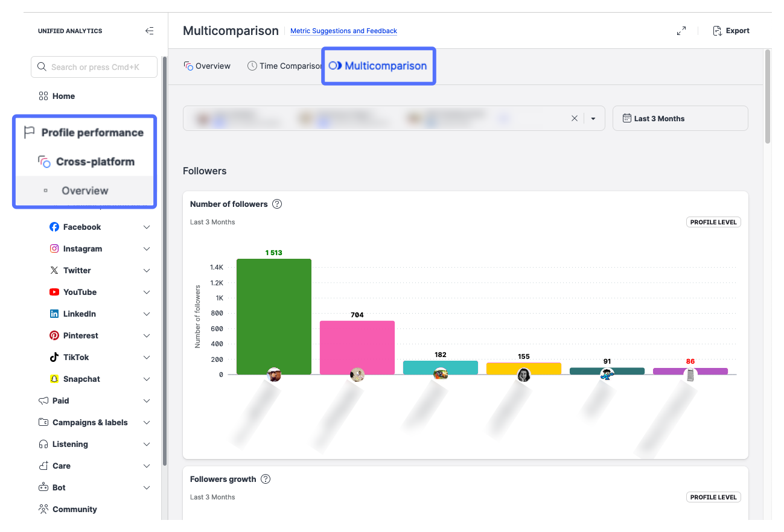This screenshot has width=784, height=532.
Task: Collapse the Unified Analytics sidebar
Action: pos(149,31)
